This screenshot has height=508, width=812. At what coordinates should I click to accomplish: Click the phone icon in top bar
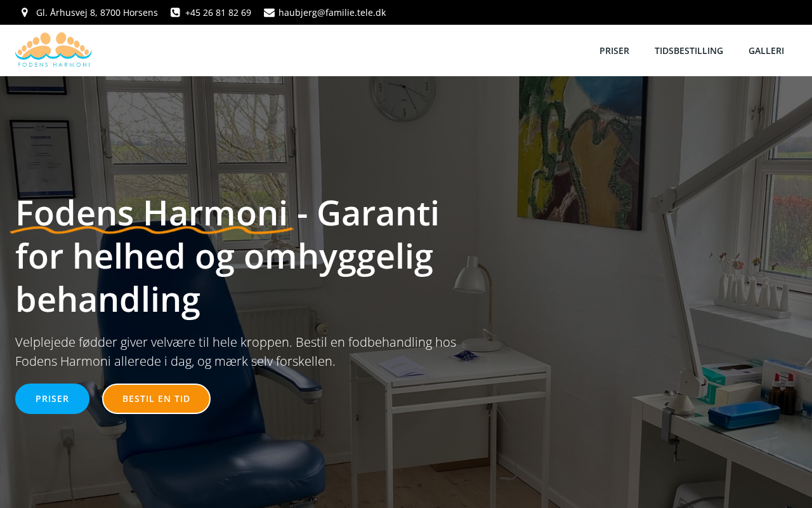click(x=175, y=13)
